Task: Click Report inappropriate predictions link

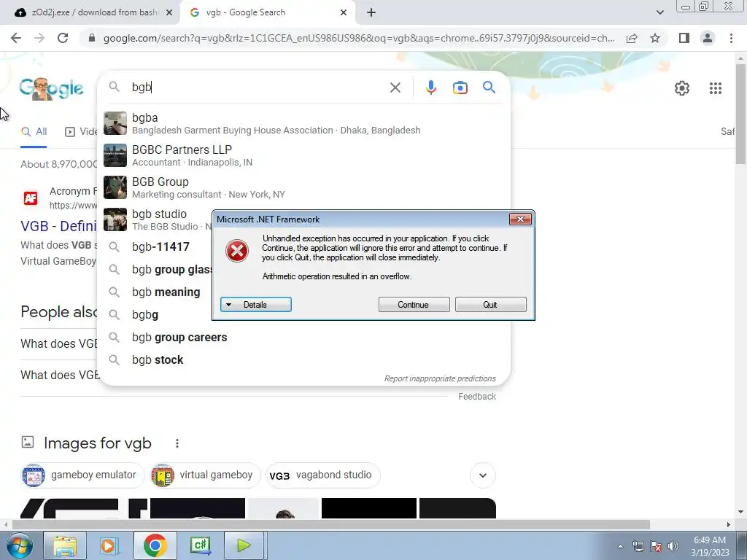Action: coord(440,378)
